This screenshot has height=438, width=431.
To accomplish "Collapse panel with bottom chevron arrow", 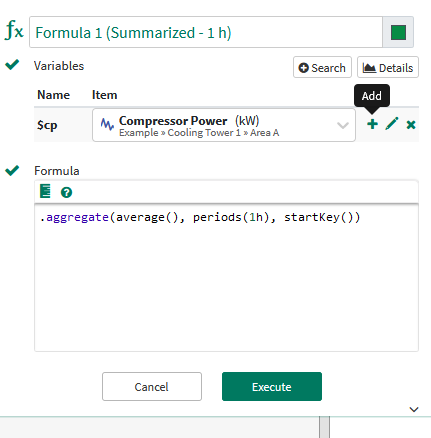I will 414,409.
